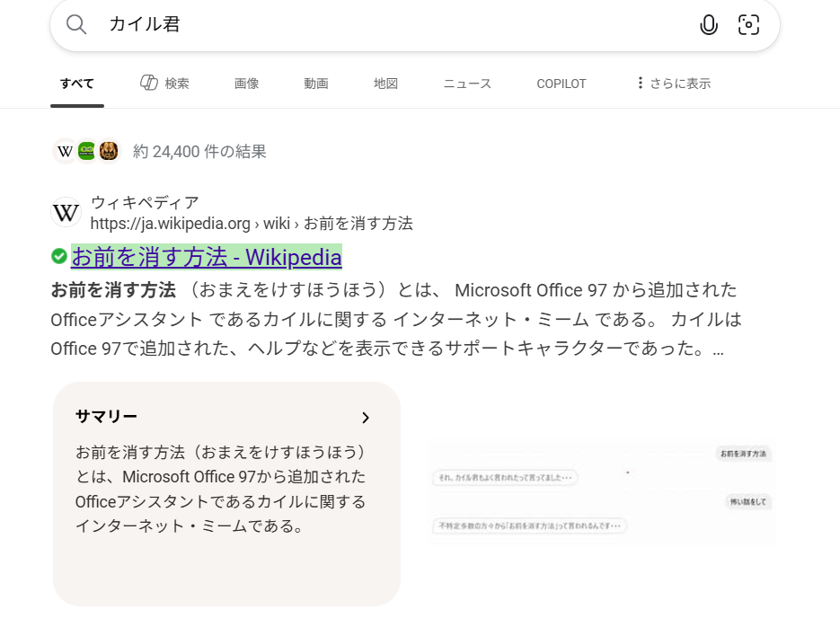This screenshot has width=840, height=627.
Task: Open the さらに表示 more options menu
Action: (673, 84)
